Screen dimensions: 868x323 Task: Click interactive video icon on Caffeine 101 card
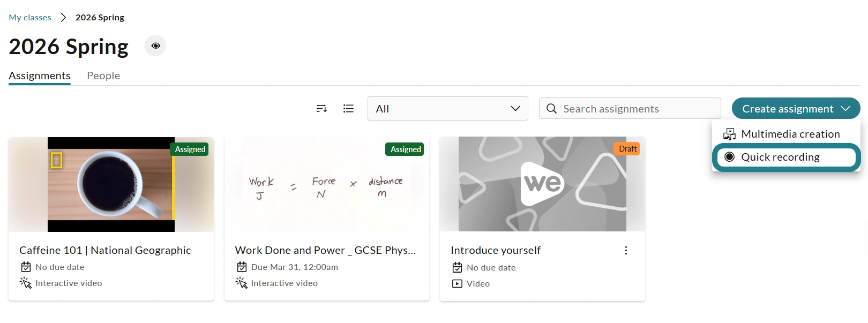click(x=26, y=283)
